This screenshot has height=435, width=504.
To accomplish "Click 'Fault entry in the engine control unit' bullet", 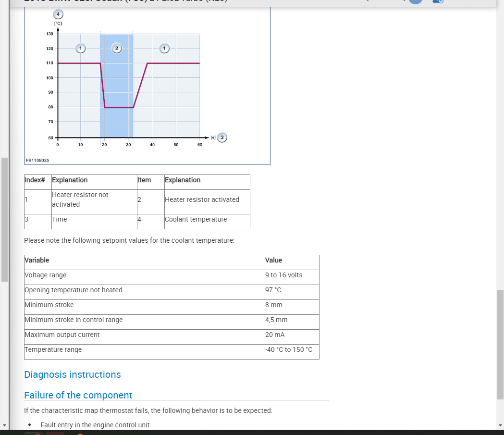I will tap(95, 425).
